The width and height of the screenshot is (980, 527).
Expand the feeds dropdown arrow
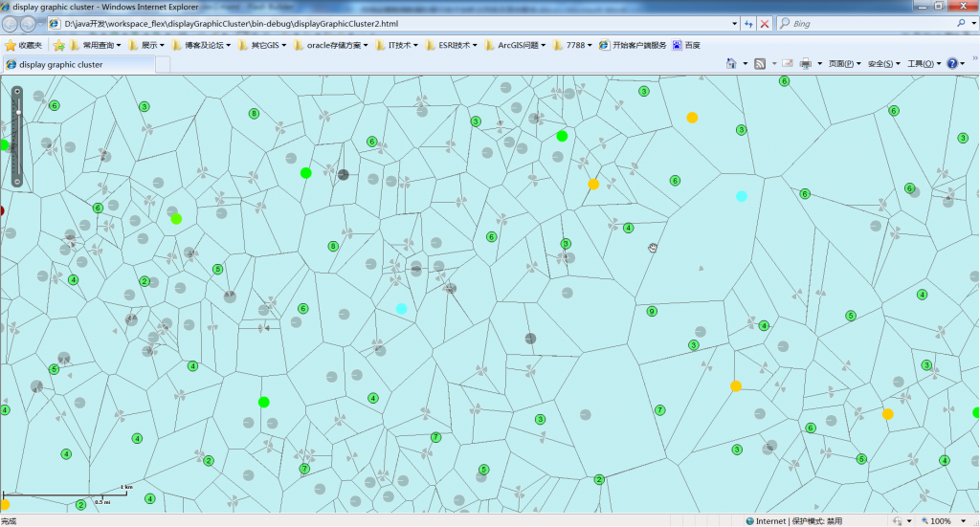tap(773, 64)
